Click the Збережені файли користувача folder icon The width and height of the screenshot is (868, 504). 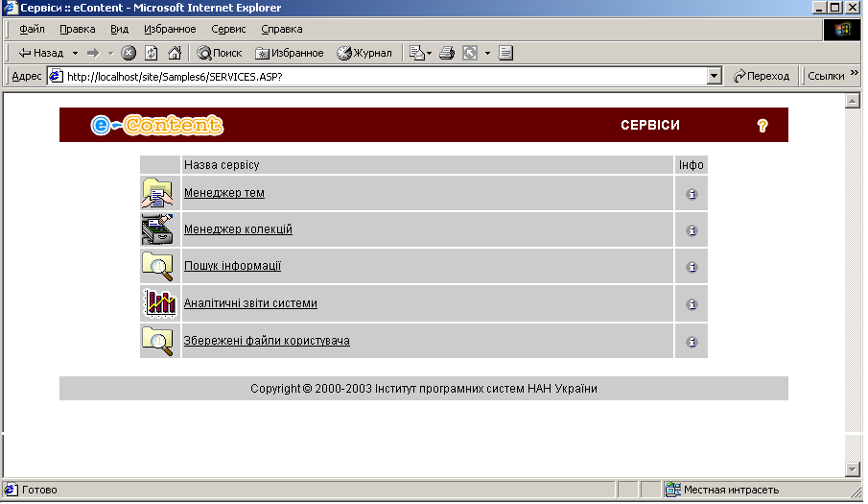point(157,341)
